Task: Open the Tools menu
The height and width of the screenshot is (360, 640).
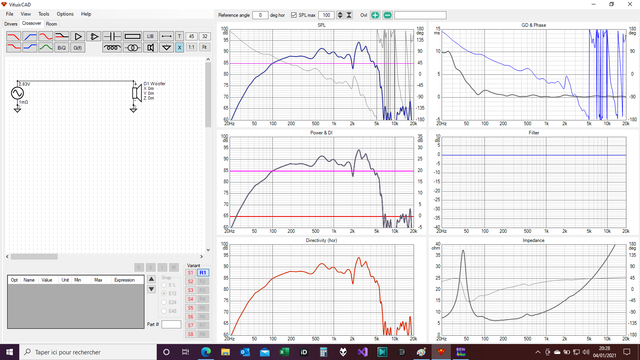Action: [x=44, y=14]
